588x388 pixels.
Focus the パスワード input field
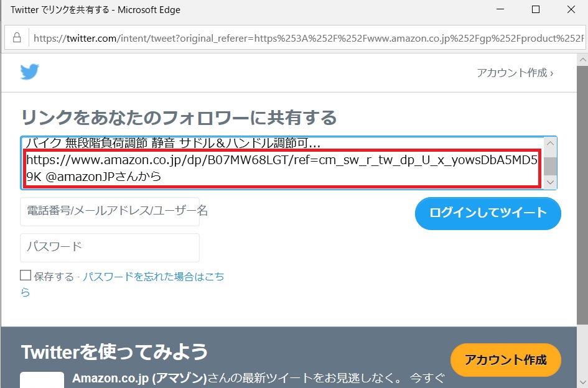tap(110, 248)
